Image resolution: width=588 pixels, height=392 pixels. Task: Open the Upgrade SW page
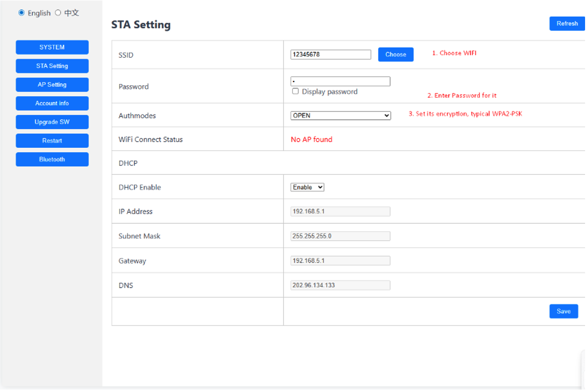pos(52,122)
